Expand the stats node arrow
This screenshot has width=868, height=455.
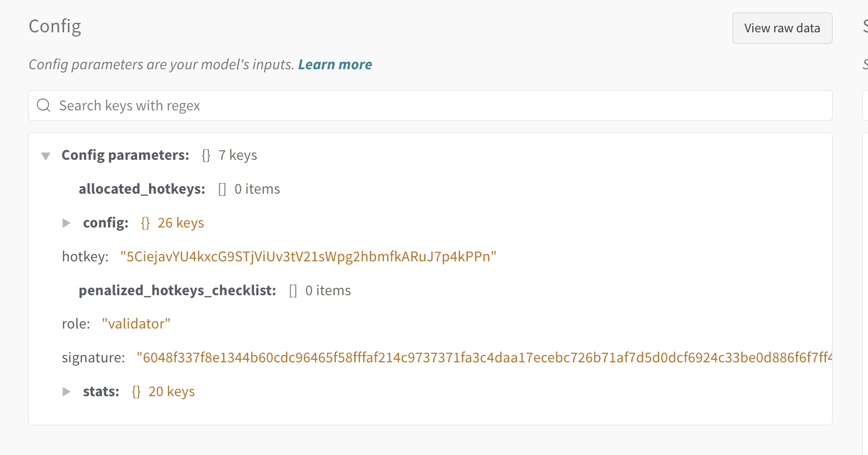click(67, 392)
